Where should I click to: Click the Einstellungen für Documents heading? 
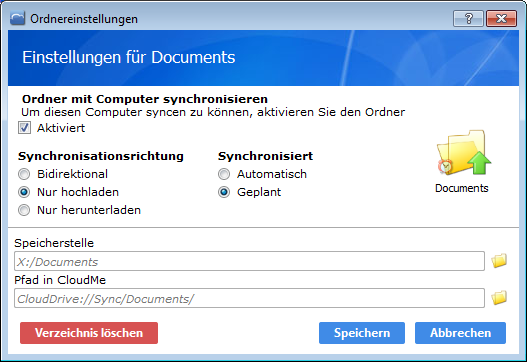pyautogui.click(x=129, y=57)
